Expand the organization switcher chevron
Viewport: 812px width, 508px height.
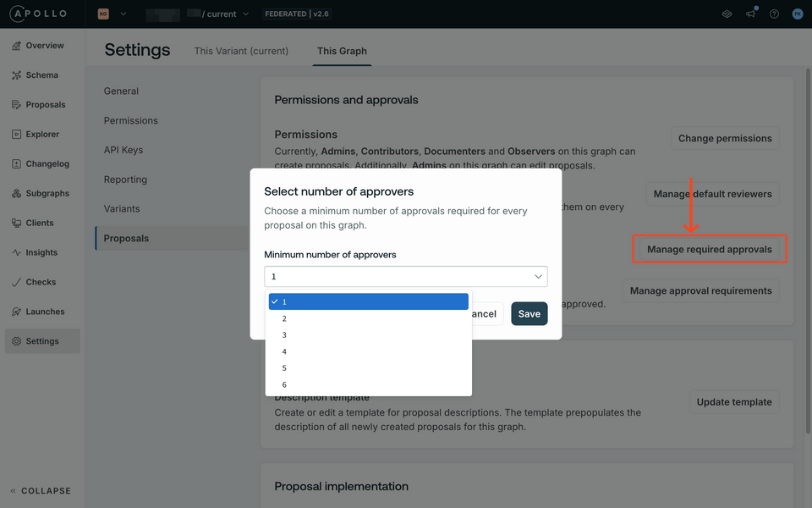pos(123,14)
